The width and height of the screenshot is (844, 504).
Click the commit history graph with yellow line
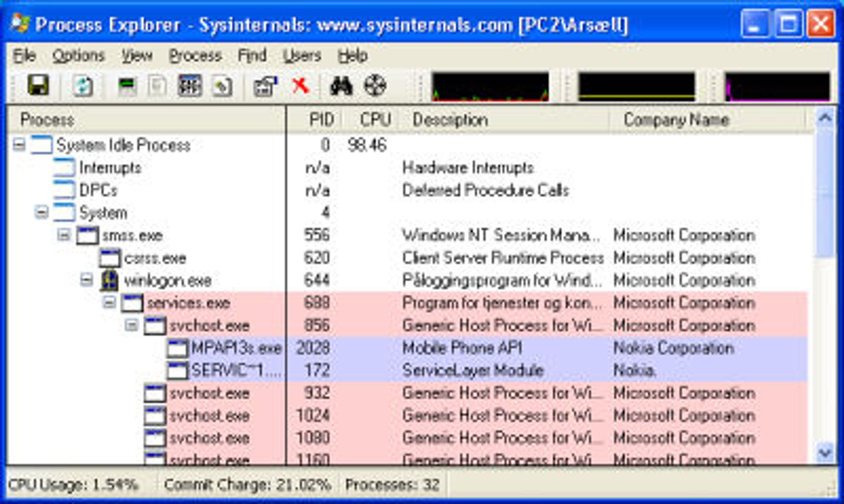click(x=636, y=87)
